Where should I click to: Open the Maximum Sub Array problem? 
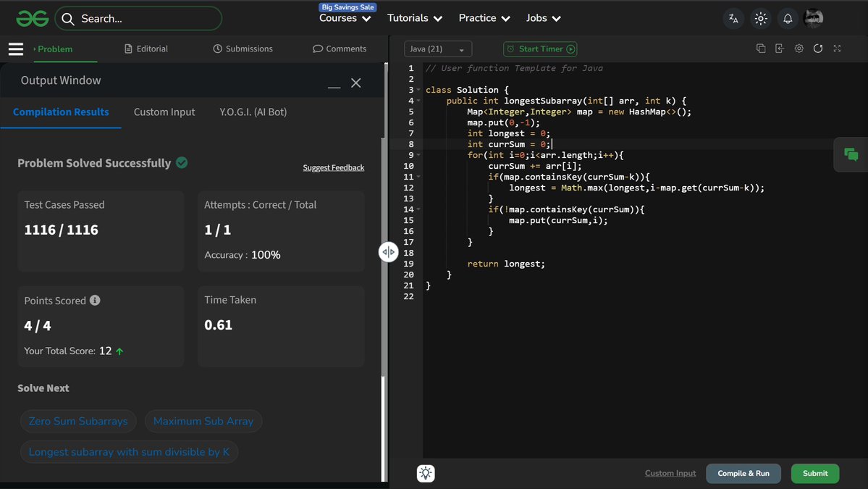click(x=203, y=421)
